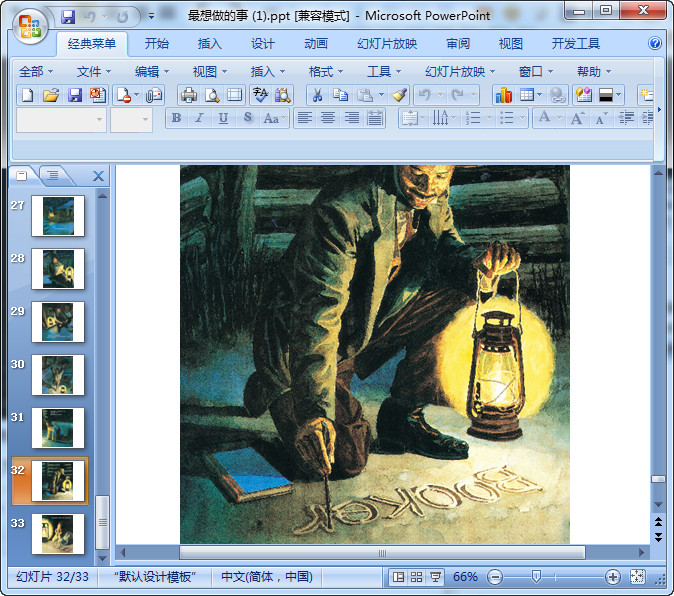
Task: Toggle Italic formatting
Action: (199, 118)
